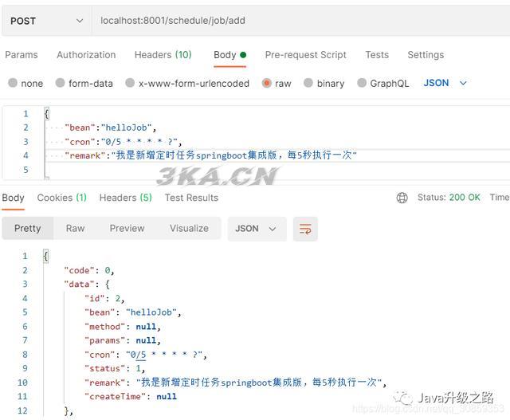Viewport: 510px width, 420px height.
Task: Select the none body type radio
Action: pos(13,83)
